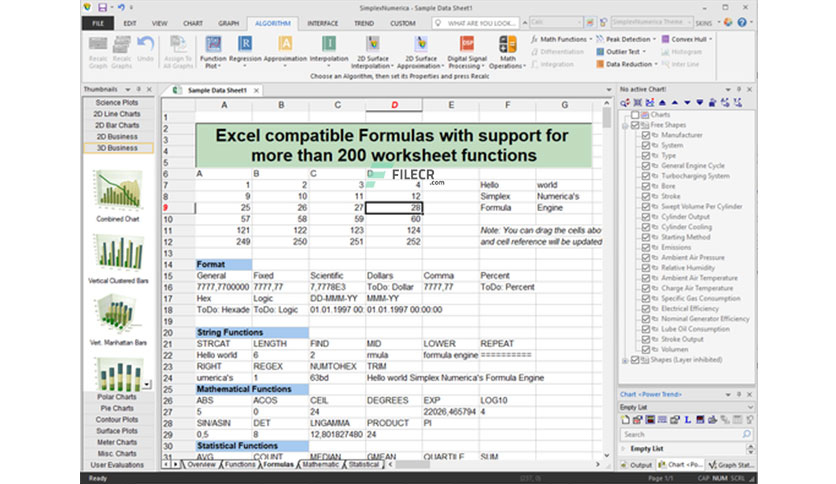
Task: Click the 2D Surface Approximation icon
Action: (421, 44)
